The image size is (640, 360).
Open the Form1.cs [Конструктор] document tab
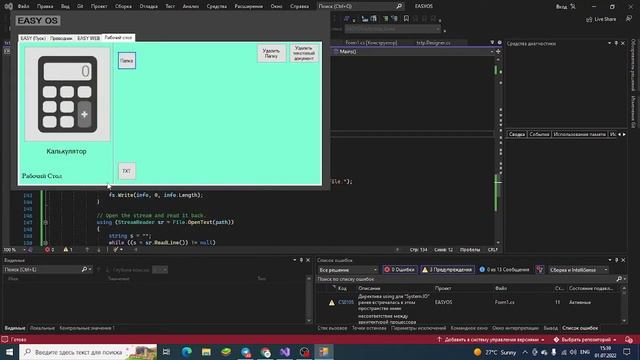[371, 42]
